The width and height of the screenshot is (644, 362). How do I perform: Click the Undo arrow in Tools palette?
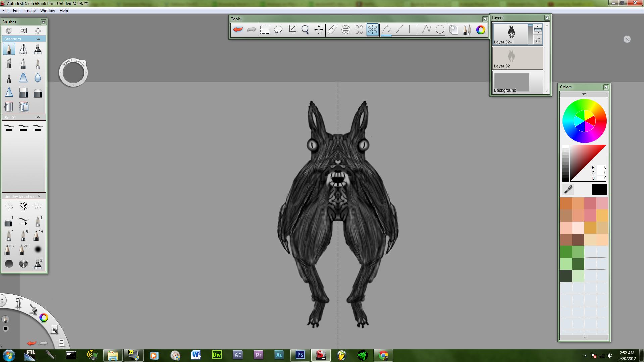(238, 29)
